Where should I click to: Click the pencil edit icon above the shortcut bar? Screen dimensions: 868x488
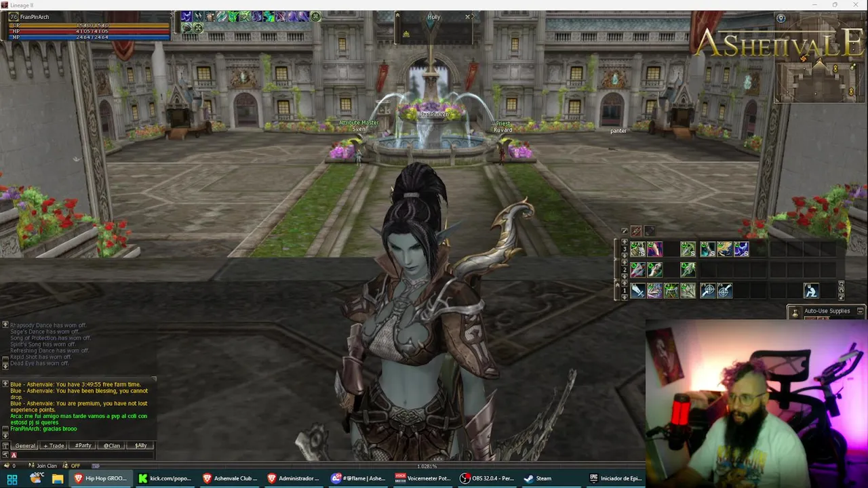(625, 231)
